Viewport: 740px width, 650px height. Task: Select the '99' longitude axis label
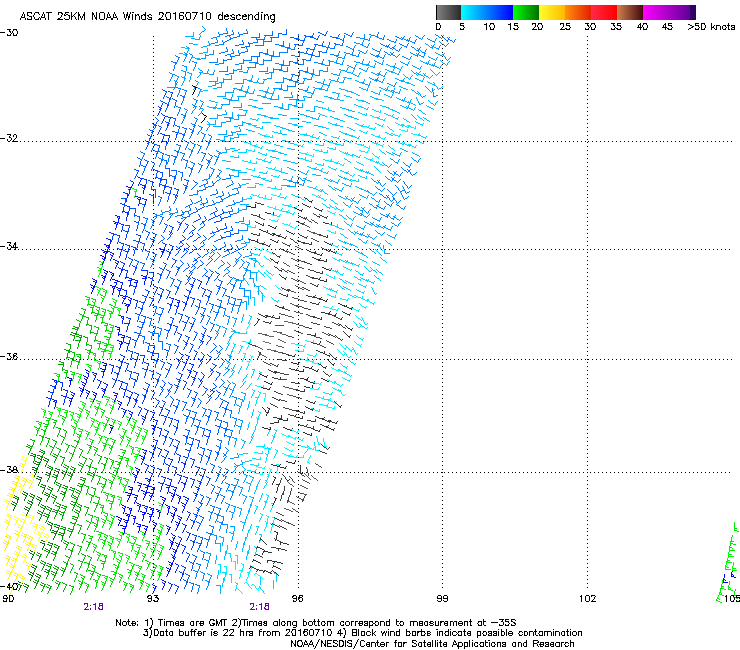click(442, 599)
